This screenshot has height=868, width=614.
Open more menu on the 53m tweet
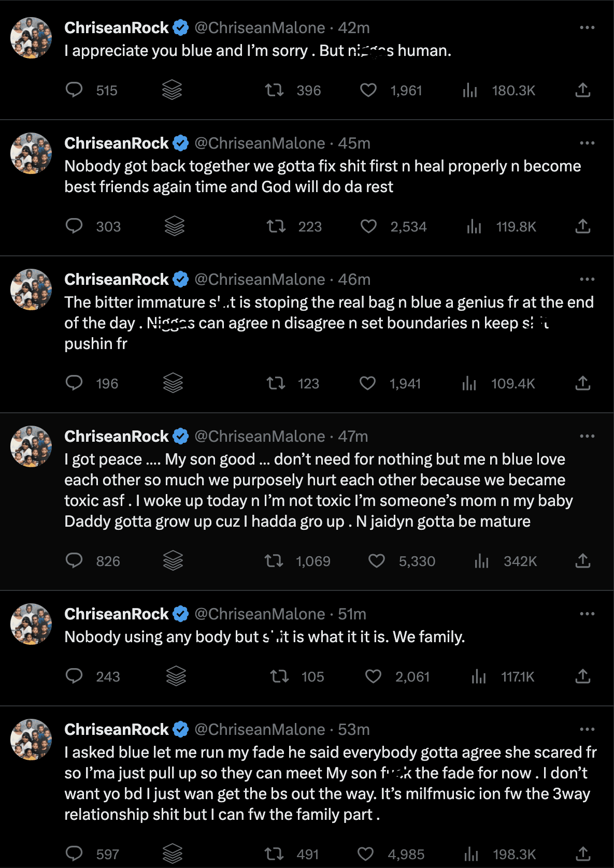(587, 729)
